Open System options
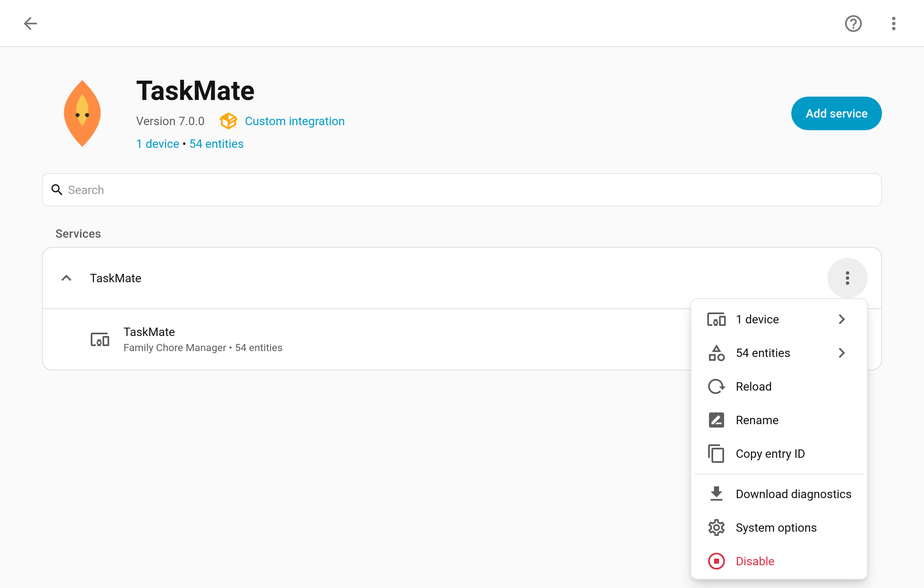 pos(779,528)
